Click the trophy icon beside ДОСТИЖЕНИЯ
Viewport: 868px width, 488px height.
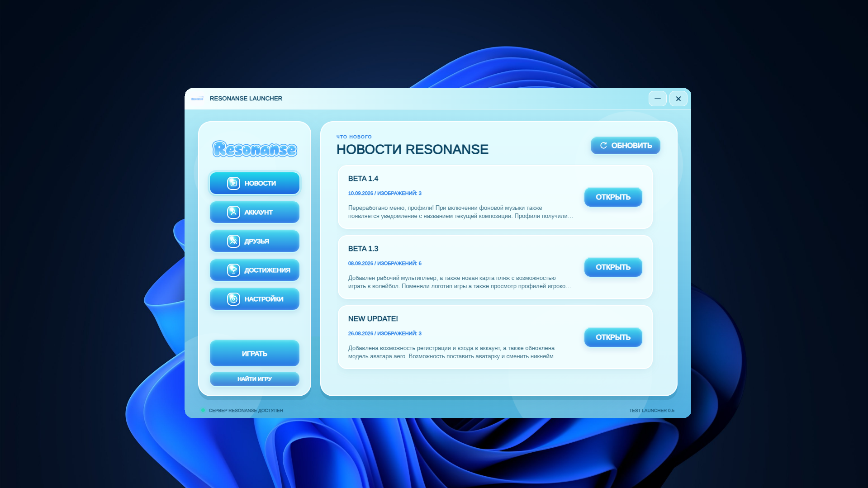tap(233, 270)
